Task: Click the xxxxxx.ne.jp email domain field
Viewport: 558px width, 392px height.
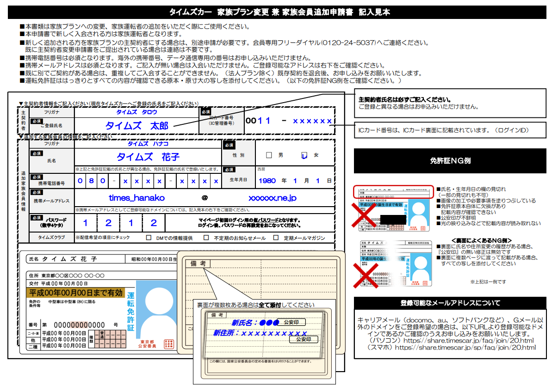Action: tap(272, 198)
